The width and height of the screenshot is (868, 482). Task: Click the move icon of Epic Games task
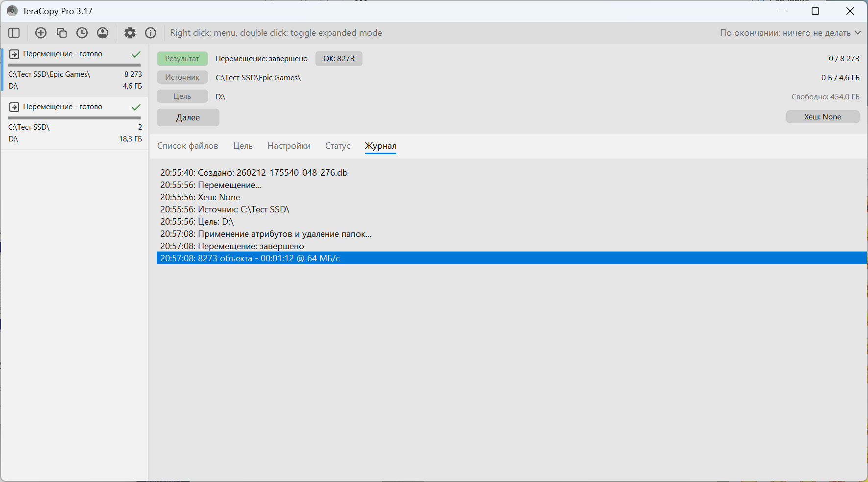(x=14, y=54)
